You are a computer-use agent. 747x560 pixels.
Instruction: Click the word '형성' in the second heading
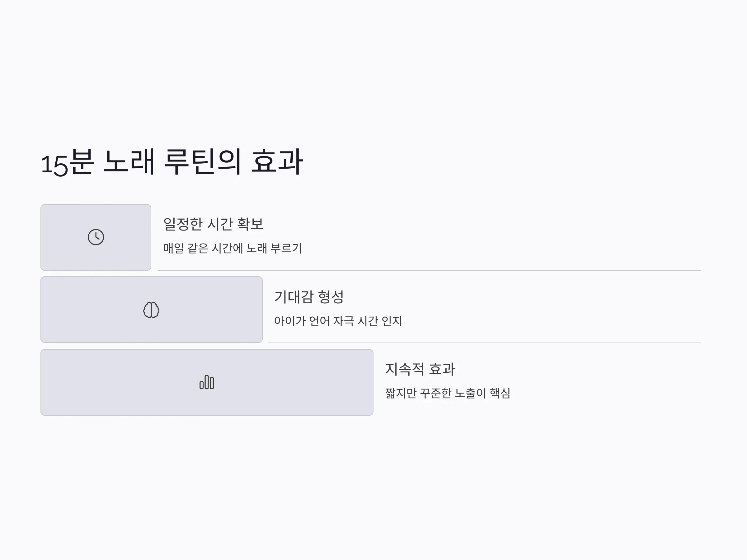tap(331, 297)
